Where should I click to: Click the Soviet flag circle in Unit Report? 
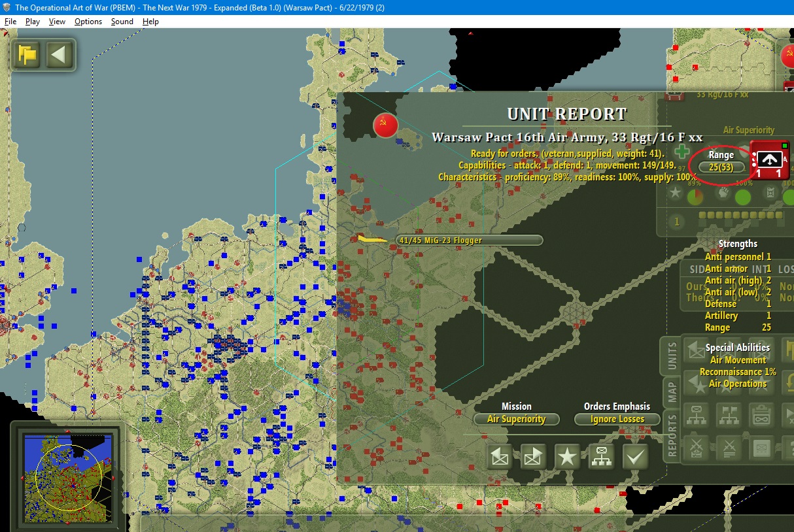pos(386,124)
